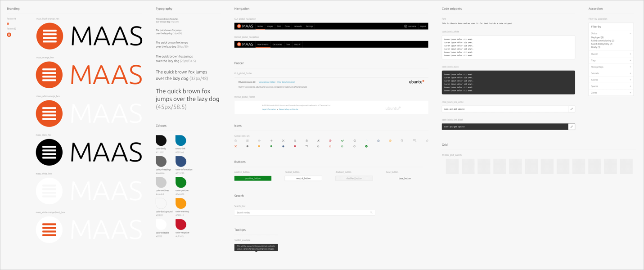Click the green filled check circle icon
Image resolution: width=644 pixels, height=270 pixels.
point(366,146)
